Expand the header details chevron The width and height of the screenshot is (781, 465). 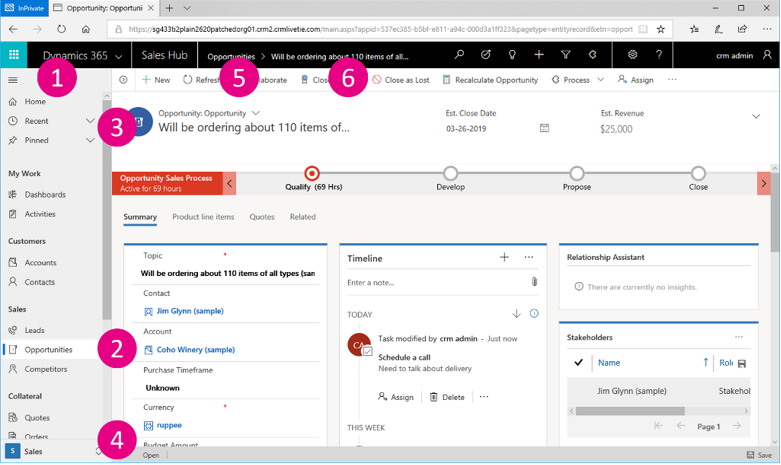point(756,117)
